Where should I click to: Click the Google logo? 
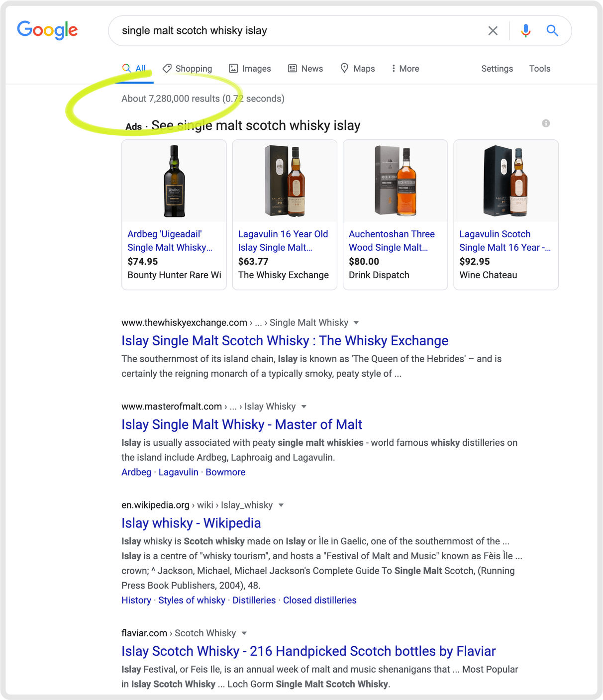tap(47, 30)
